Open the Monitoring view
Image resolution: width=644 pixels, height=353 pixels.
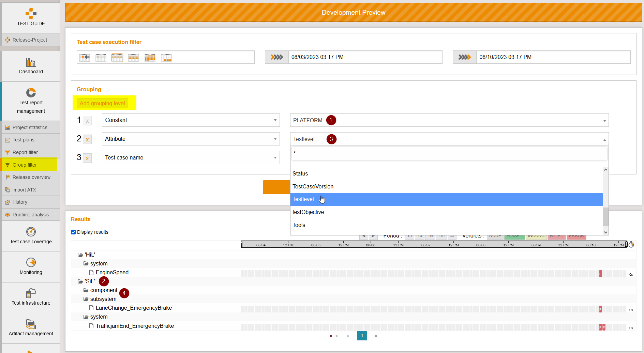point(31,266)
